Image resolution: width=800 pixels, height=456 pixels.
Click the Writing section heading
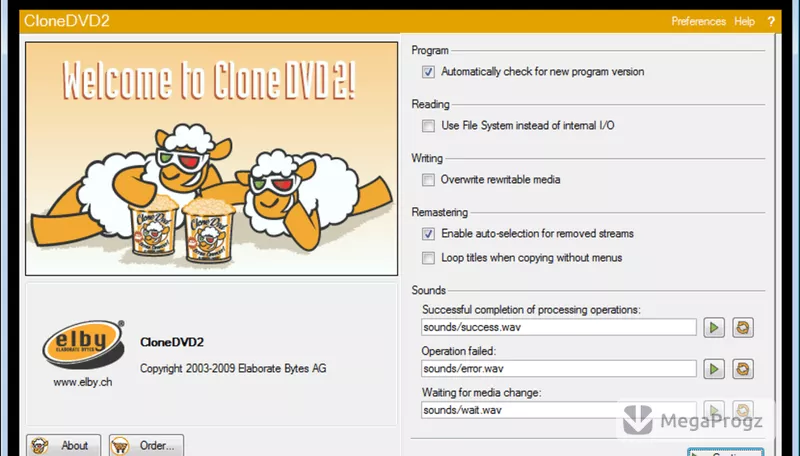click(x=427, y=158)
